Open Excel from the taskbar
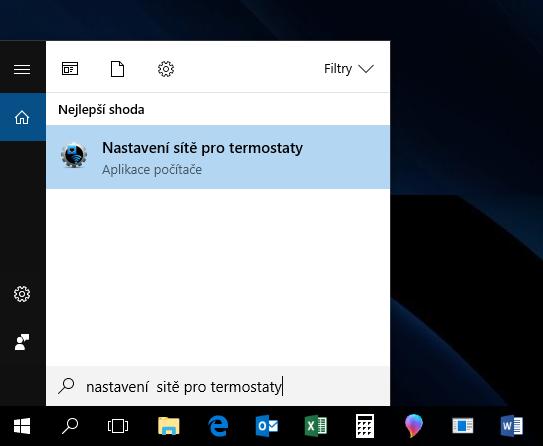The image size is (543, 446). point(315,426)
